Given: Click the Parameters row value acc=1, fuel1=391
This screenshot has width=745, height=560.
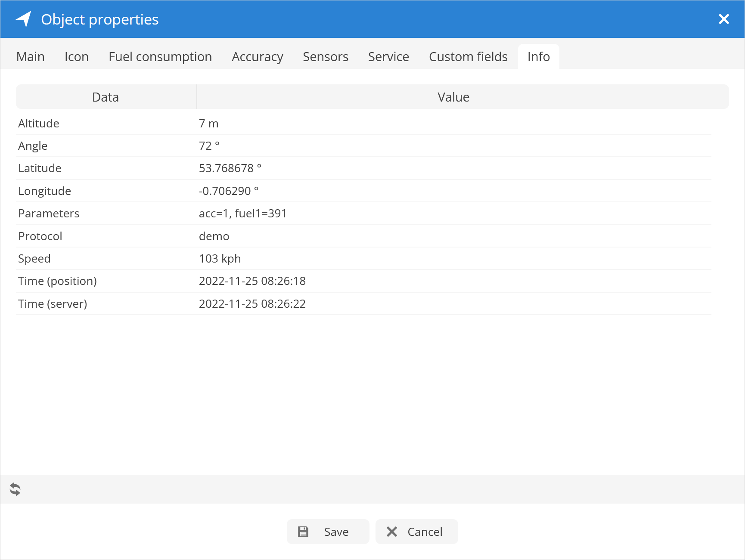Looking at the screenshot, I should (243, 213).
